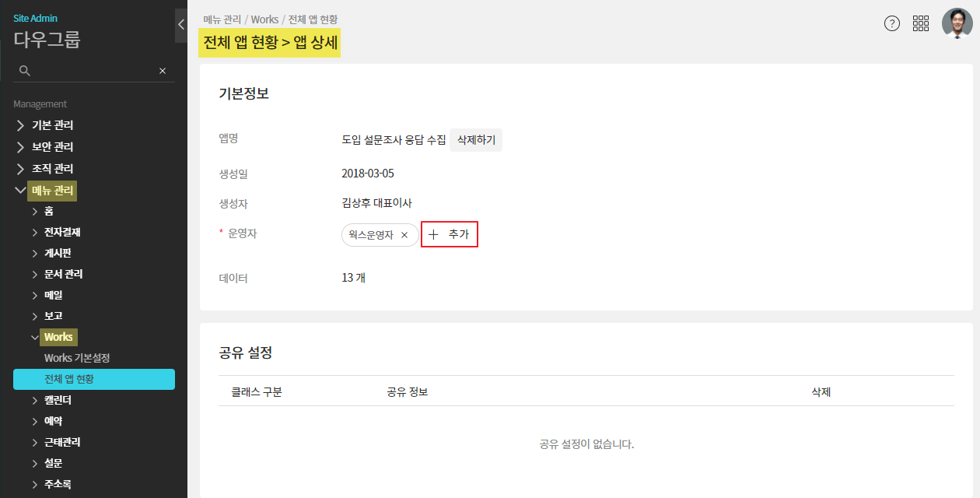Expand the 전자결재 tree item

[x=34, y=233]
